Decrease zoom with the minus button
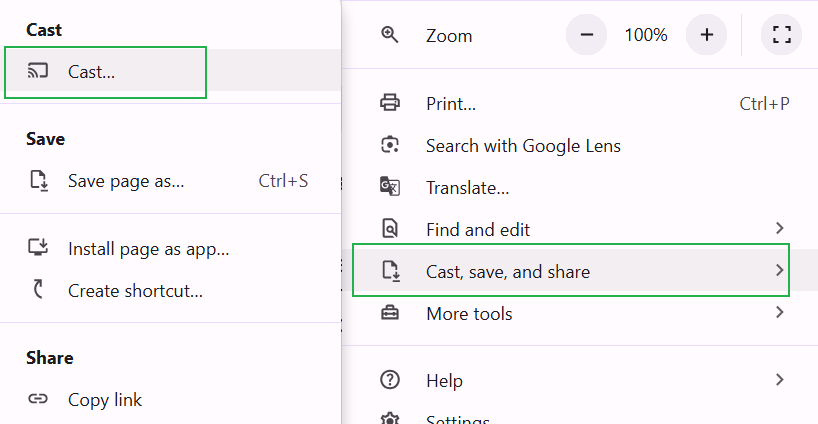818x424 pixels. point(586,35)
